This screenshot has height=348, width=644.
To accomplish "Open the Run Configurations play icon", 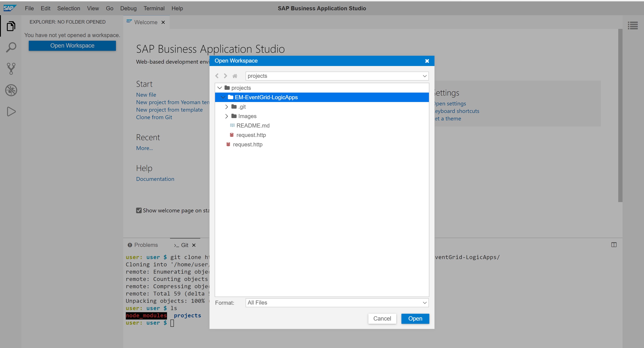I will [11, 112].
